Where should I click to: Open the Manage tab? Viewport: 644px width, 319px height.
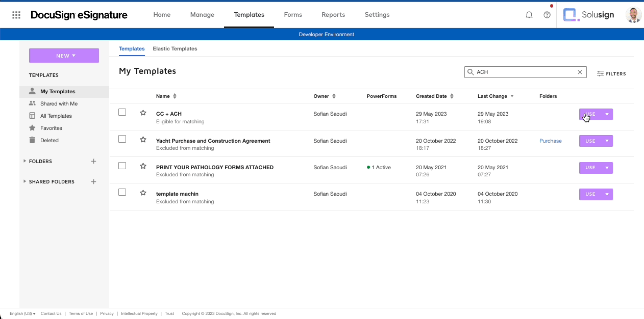tap(202, 15)
